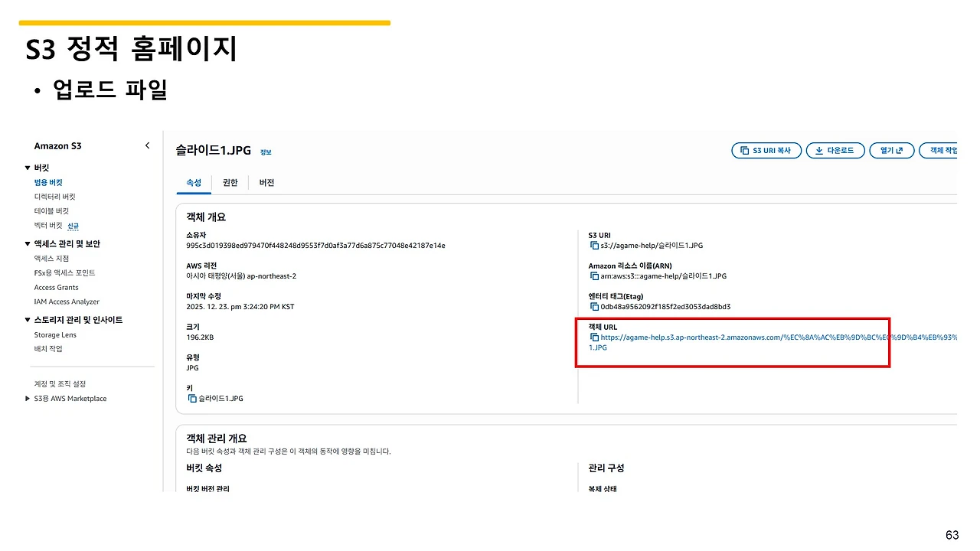This screenshot has height=551, width=980.
Task: Collapse the Amazon S3 sidebar with the chevron
Action: (x=148, y=145)
